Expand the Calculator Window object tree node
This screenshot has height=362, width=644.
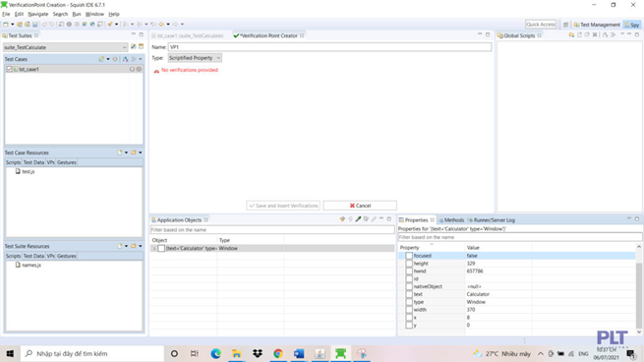coord(154,248)
